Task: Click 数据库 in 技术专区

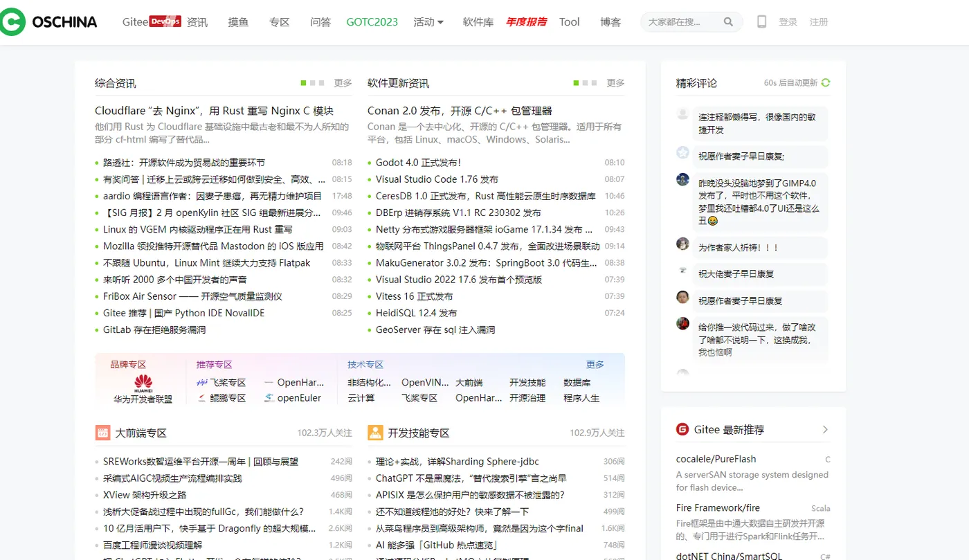Action: (x=577, y=382)
